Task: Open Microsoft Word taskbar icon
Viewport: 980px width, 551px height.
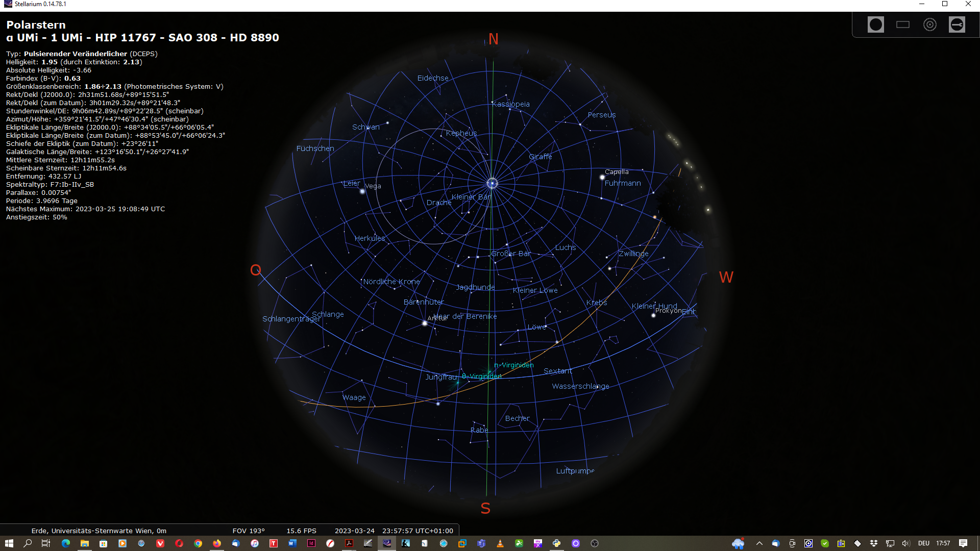Action: click(292, 543)
